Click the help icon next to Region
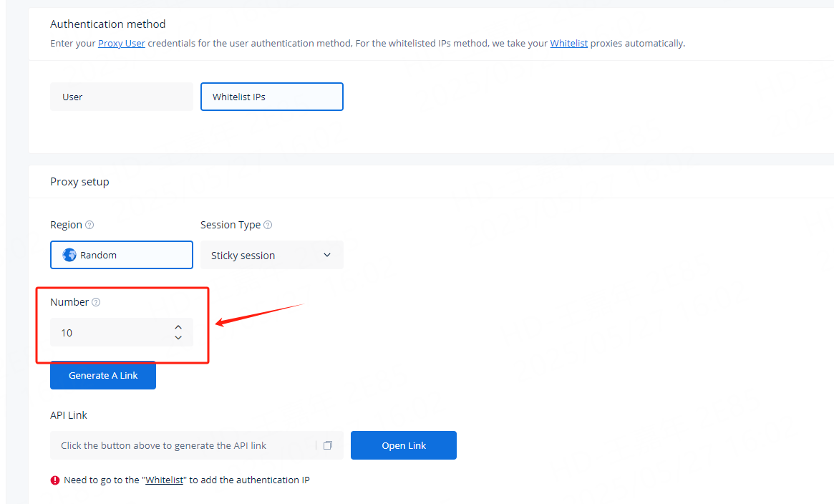Image resolution: width=834 pixels, height=504 pixels. 89,225
